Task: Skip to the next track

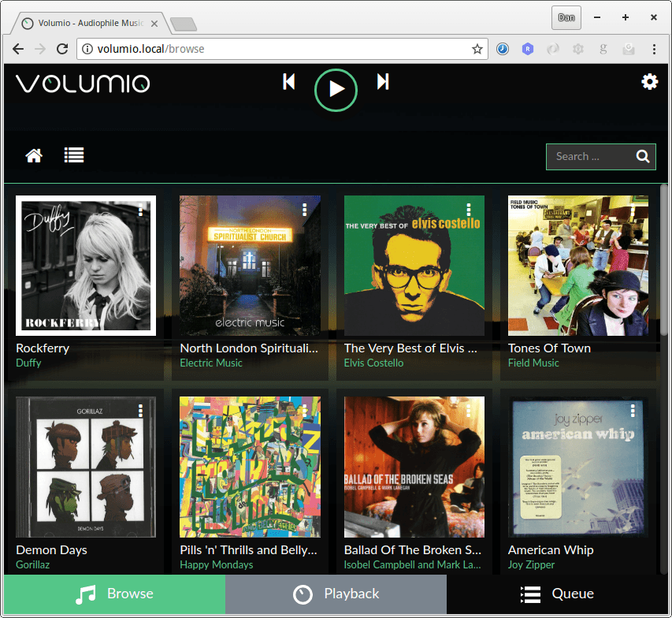Action: click(x=383, y=81)
